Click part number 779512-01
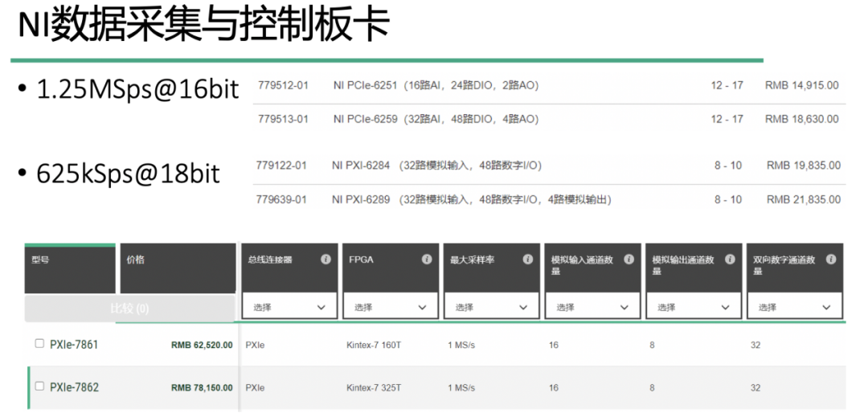 click(283, 85)
